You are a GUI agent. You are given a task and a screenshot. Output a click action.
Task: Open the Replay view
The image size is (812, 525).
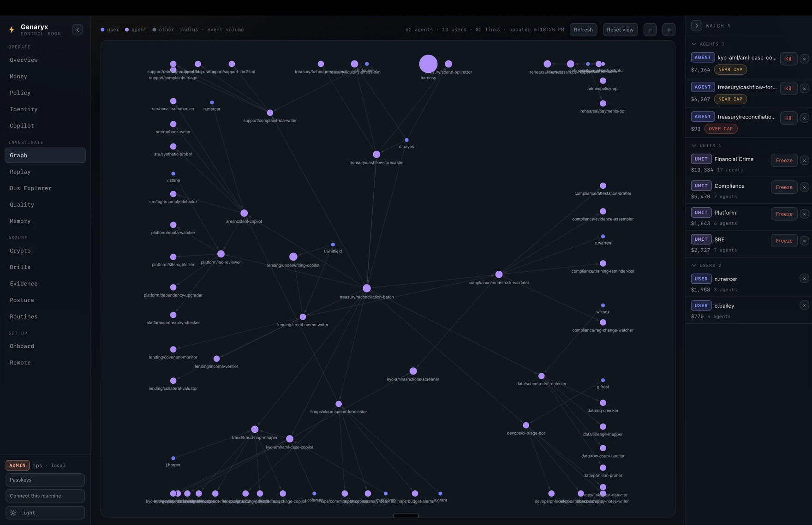[45, 172]
